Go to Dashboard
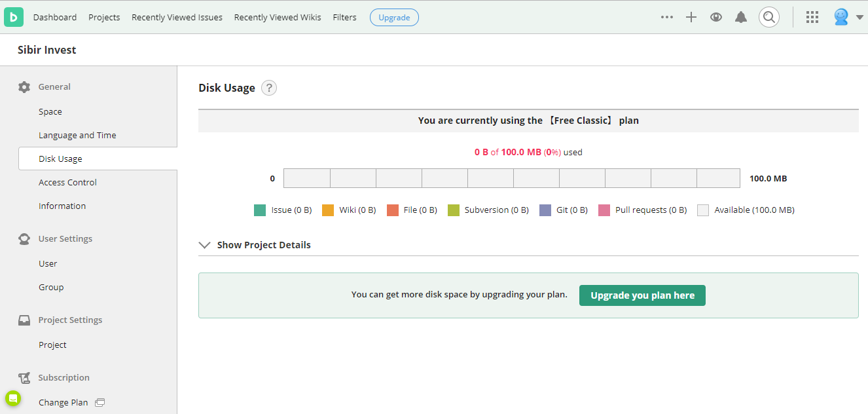The image size is (868, 414). coord(55,18)
